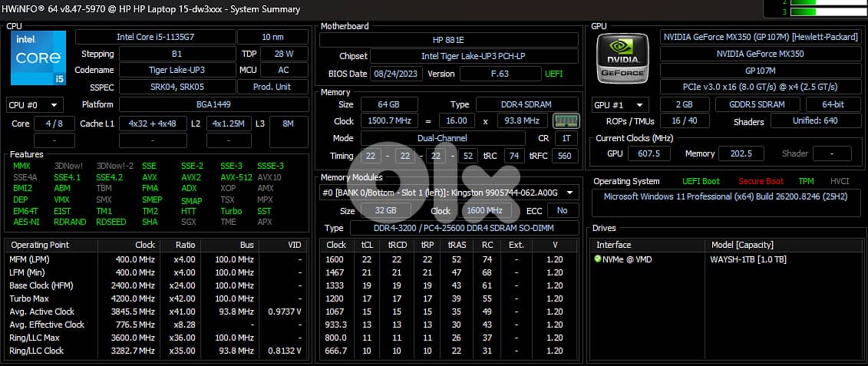868x366 pixels.
Task: Click the Unified: 640 shaders field
Action: [x=817, y=120]
